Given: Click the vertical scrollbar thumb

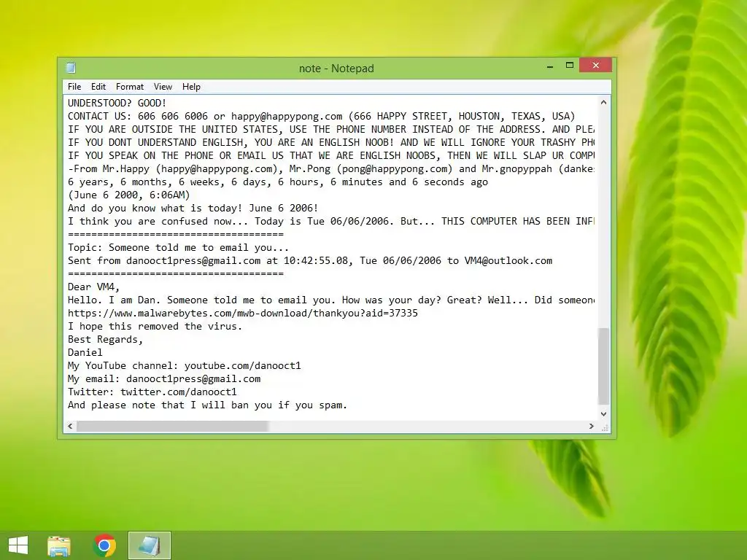Looking at the screenshot, I should point(603,366).
